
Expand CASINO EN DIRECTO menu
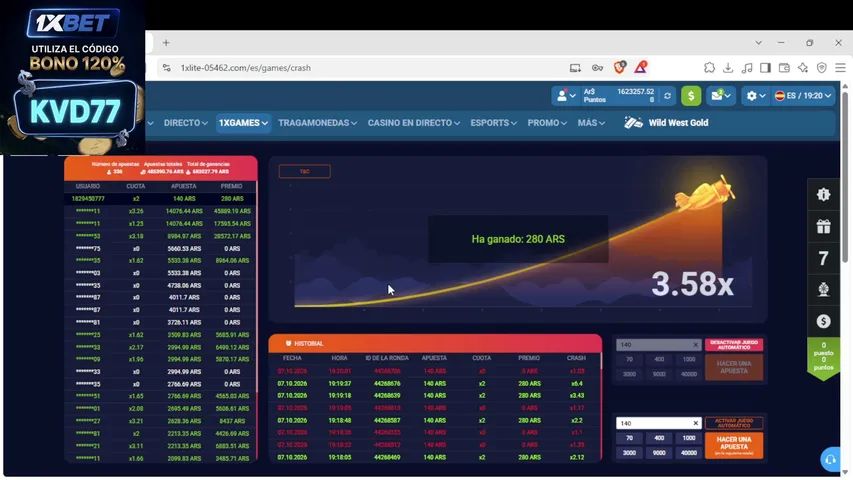click(x=414, y=123)
